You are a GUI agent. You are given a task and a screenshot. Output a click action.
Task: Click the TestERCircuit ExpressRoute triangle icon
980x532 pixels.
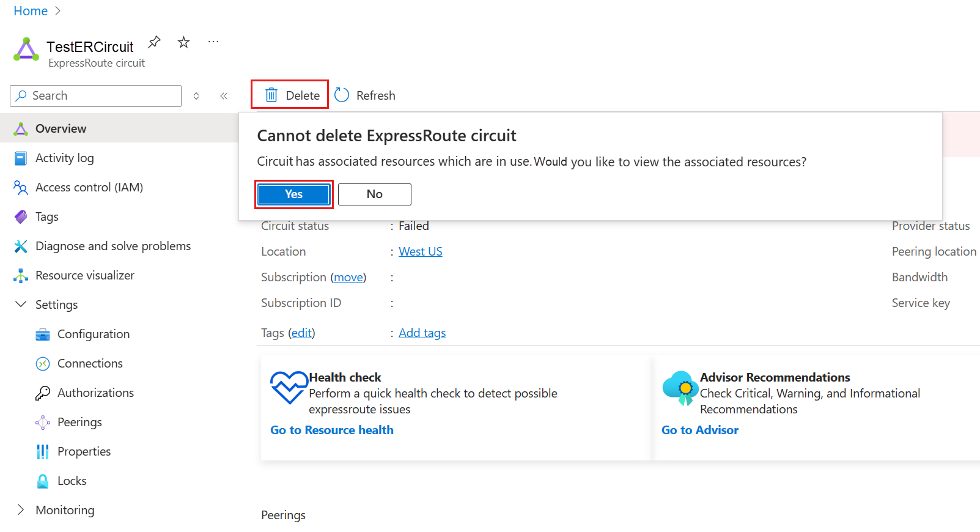point(26,50)
